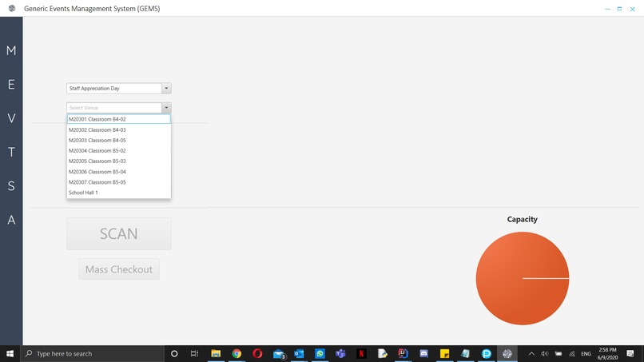This screenshot has width=644, height=362.
Task: Open the V section in sidebar
Action: click(x=11, y=118)
